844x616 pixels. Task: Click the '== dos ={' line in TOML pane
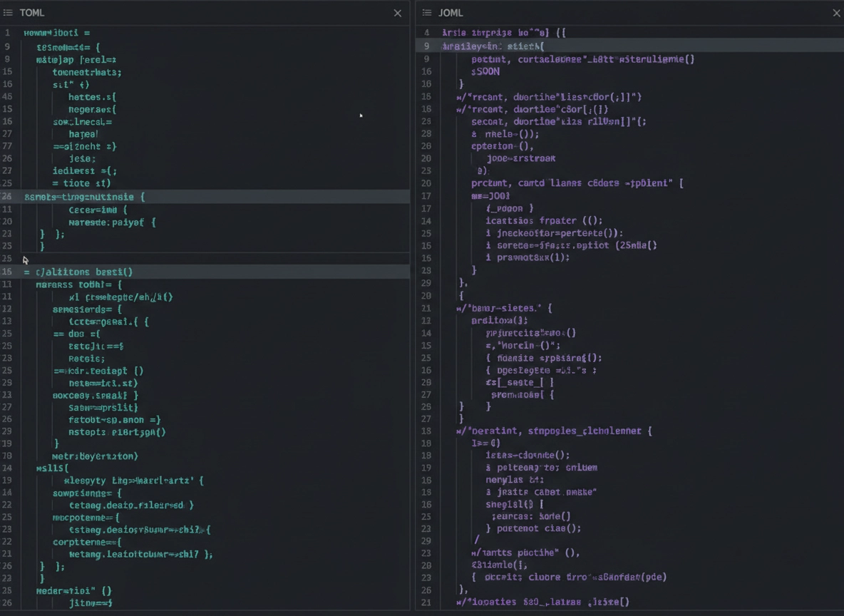point(76,334)
